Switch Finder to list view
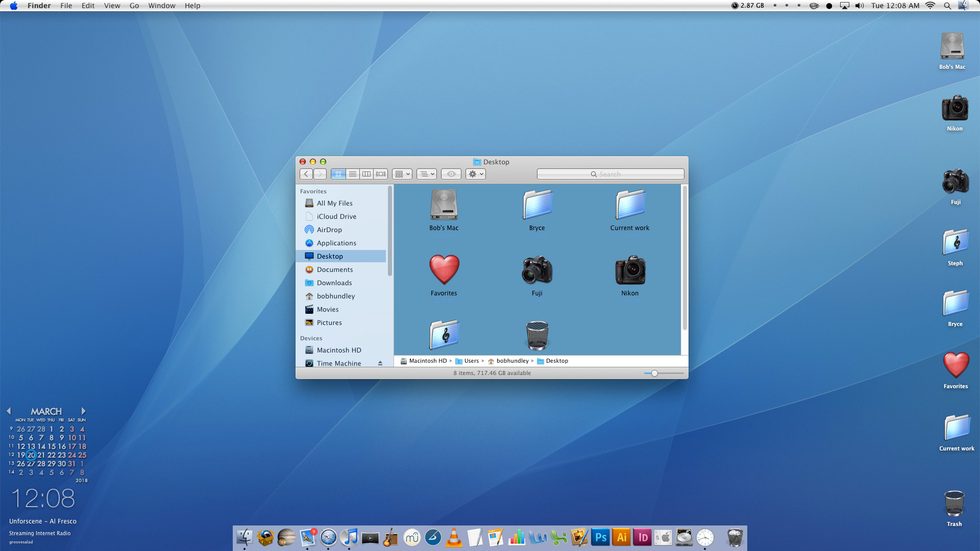The image size is (980, 551). (352, 174)
